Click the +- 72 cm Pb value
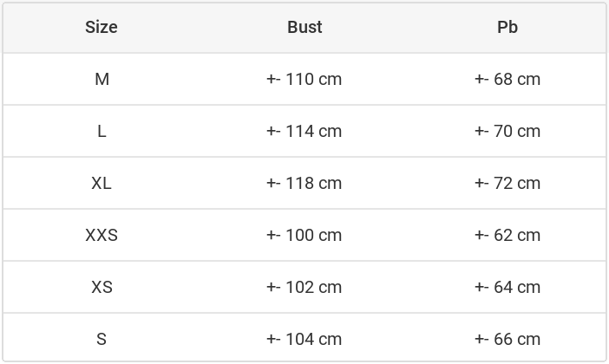 tap(507, 183)
